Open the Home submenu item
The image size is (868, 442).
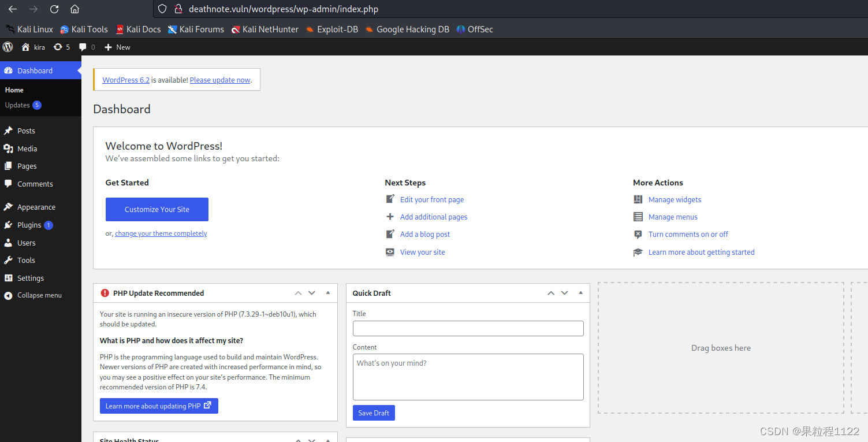pos(14,90)
